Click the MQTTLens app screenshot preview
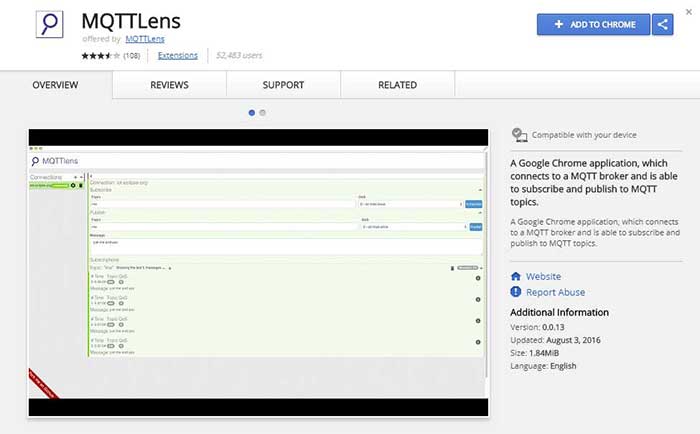 pos(258,273)
